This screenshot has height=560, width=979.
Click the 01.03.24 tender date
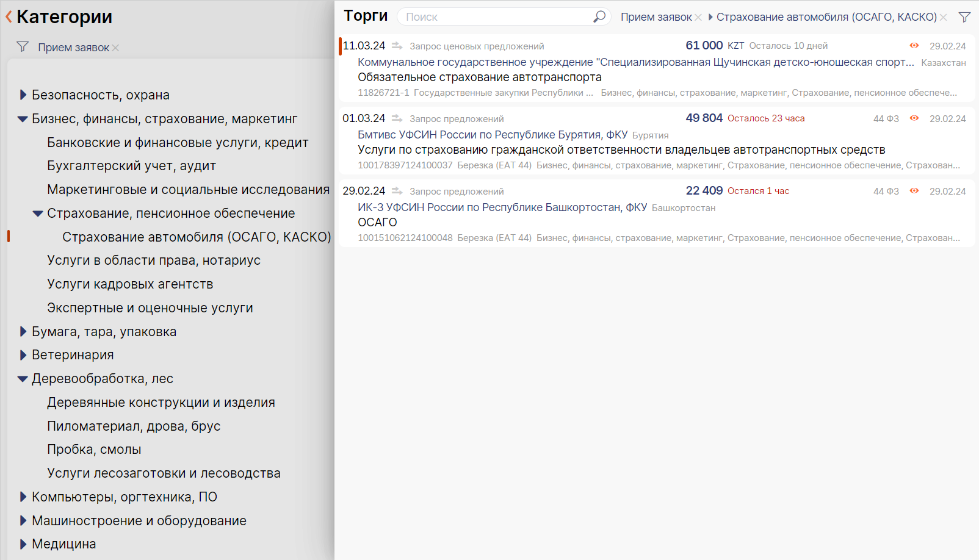tap(364, 118)
